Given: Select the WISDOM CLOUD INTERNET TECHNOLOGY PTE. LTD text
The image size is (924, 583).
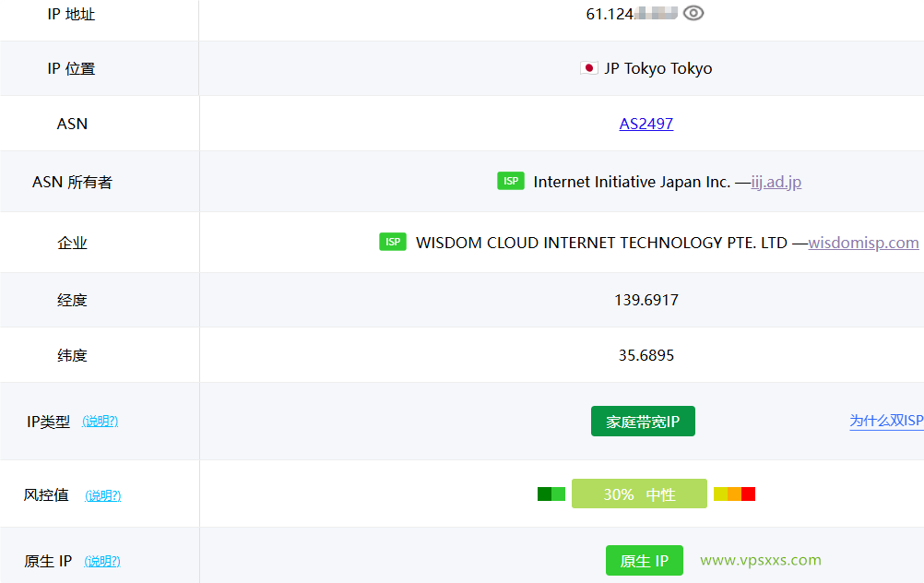Looking at the screenshot, I should point(601,243).
